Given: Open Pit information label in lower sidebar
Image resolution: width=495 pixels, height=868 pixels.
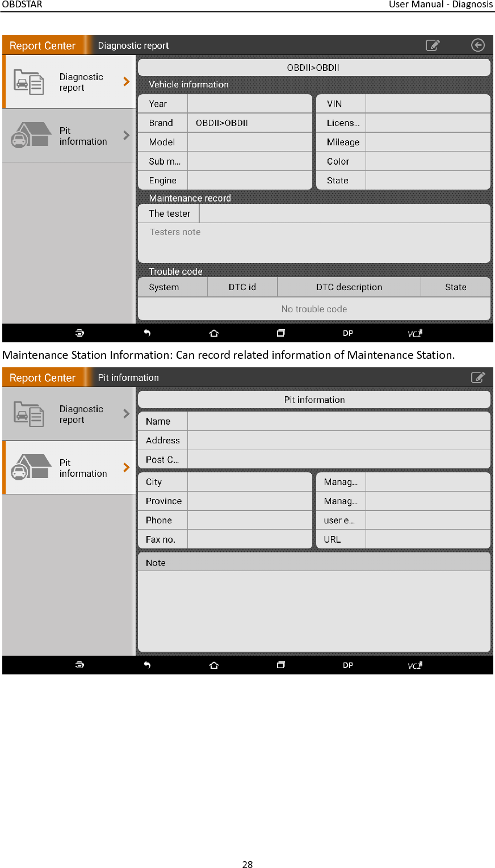Looking at the screenshot, I should 83,468.
